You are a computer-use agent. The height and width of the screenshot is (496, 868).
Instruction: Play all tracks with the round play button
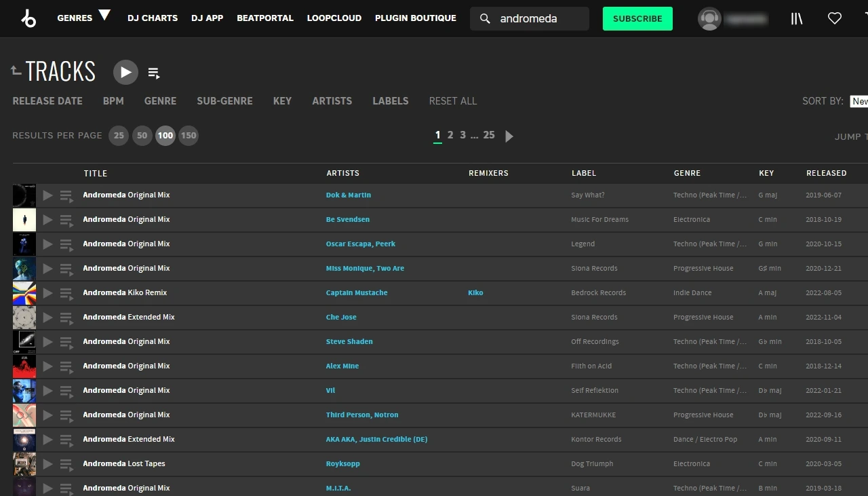click(125, 72)
